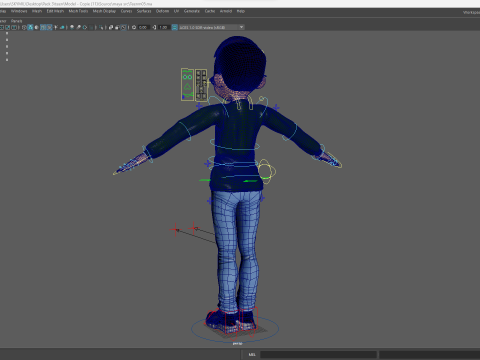
Task: Click the exposure value field 0.00
Action: (x=143, y=27)
